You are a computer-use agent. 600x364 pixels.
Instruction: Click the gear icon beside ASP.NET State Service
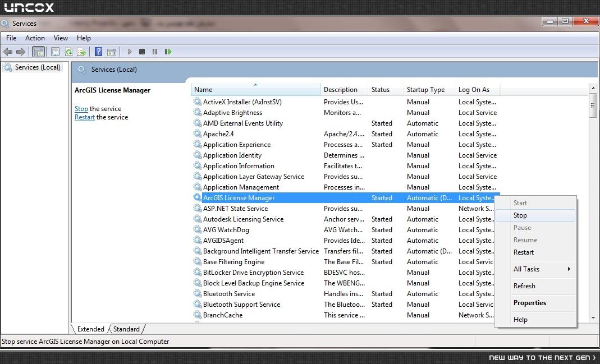[x=197, y=209]
